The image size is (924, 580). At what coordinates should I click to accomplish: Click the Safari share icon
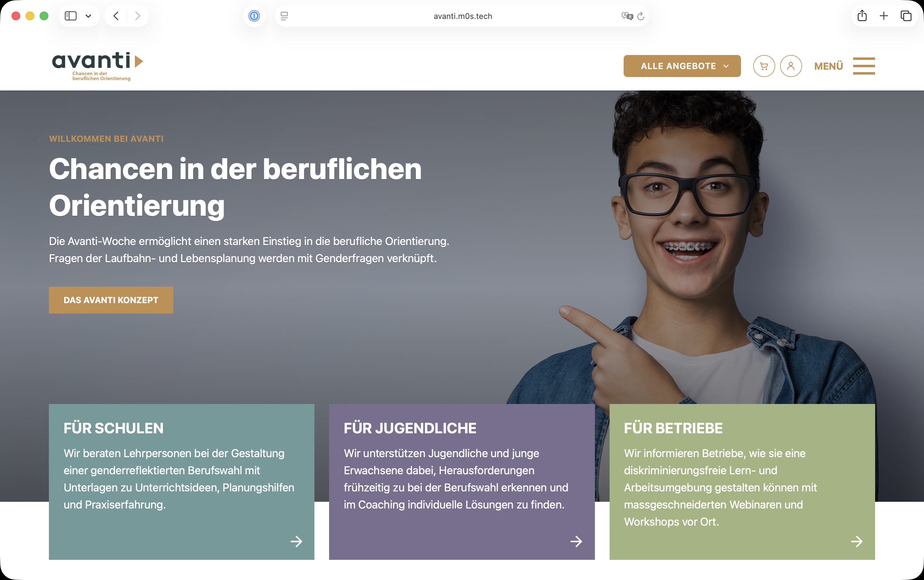coord(862,15)
